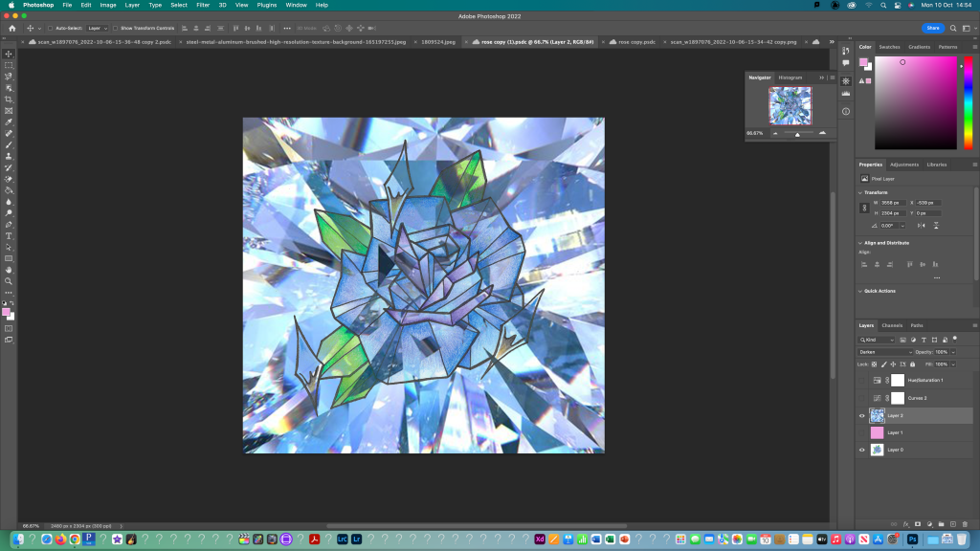Click the Home icon in options bar
980x551 pixels.
[12, 29]
